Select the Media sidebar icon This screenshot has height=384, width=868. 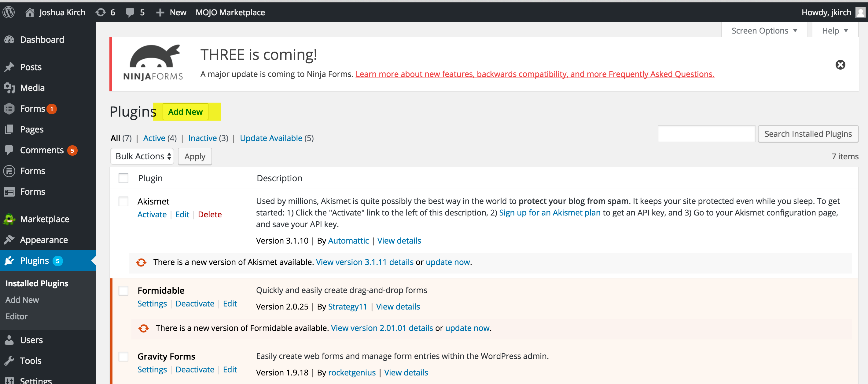(9, 88)
